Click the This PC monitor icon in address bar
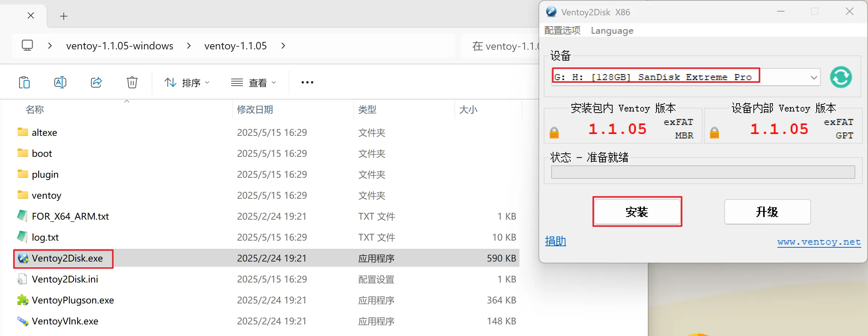The height and width of the screenshot is (336, 868). coord(27,46)
